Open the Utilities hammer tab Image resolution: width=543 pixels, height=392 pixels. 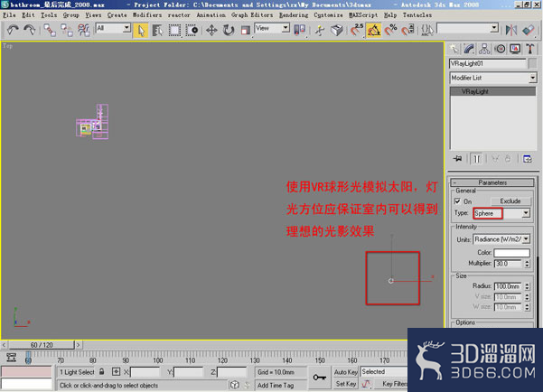coord(530,49)
